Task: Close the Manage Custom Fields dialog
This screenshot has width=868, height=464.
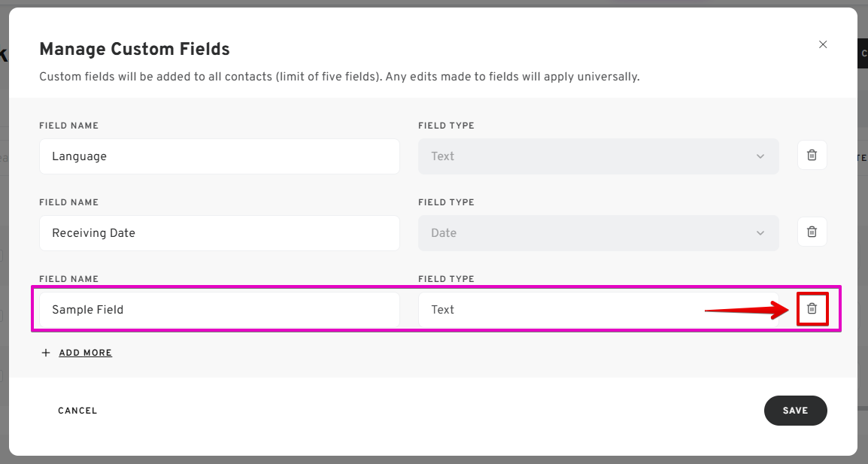Action: coord(823,44)
